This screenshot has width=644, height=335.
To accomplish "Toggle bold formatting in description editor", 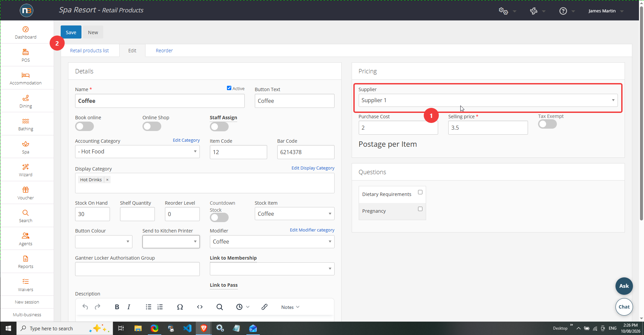I will coord(117,307).
